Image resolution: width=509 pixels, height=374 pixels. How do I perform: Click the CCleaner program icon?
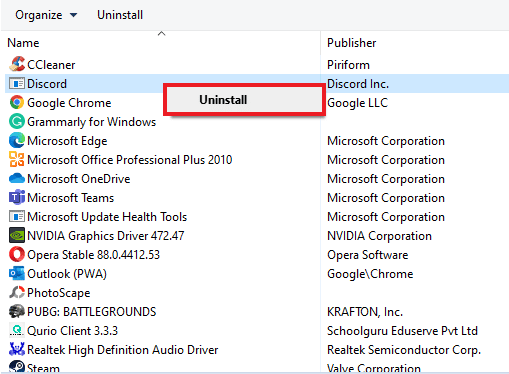tap(17, 64)
